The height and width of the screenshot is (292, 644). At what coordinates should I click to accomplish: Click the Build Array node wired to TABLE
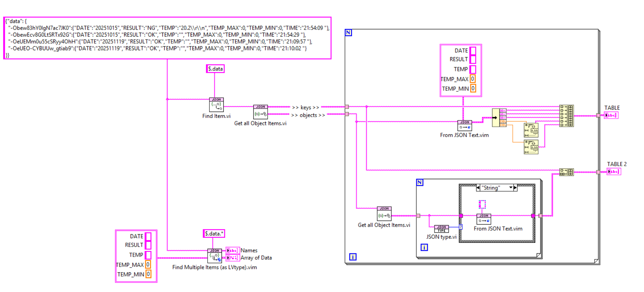pyautogui.click(x=566, y=116)
